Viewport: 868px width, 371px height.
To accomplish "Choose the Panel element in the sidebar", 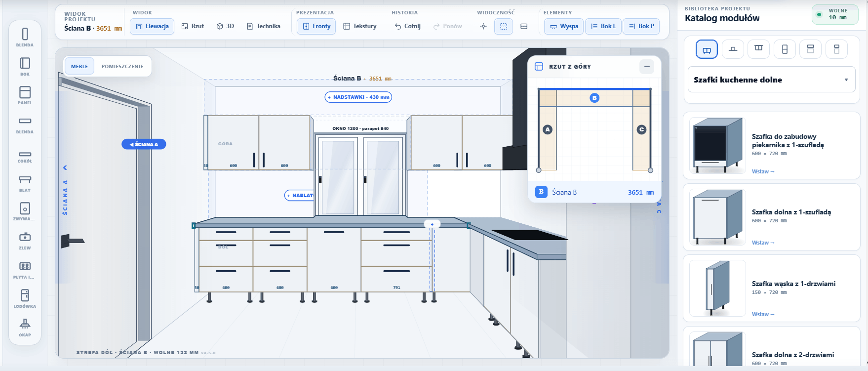I will [25, 95].
